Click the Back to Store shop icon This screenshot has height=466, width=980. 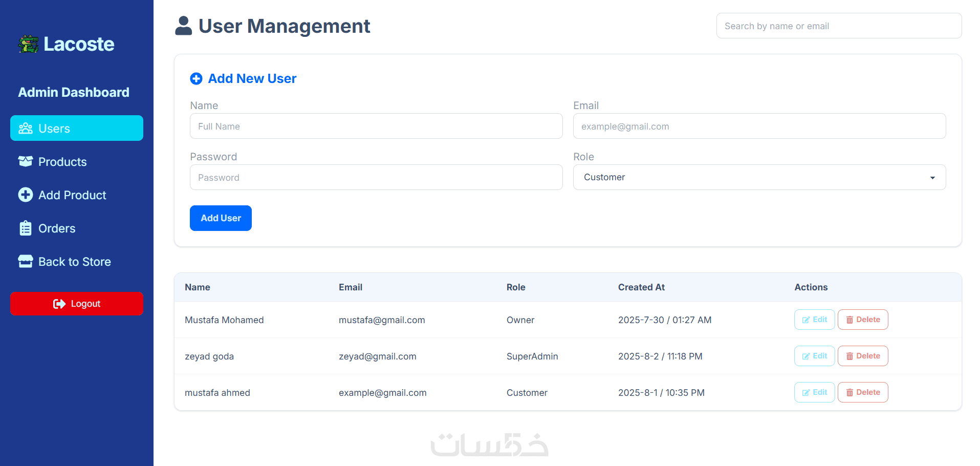pos(26,261)
